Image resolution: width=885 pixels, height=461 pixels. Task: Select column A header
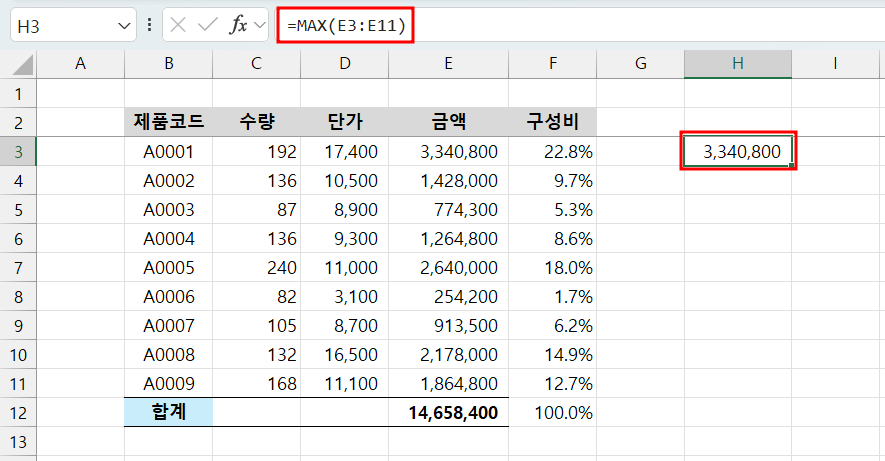click(81, 64)
